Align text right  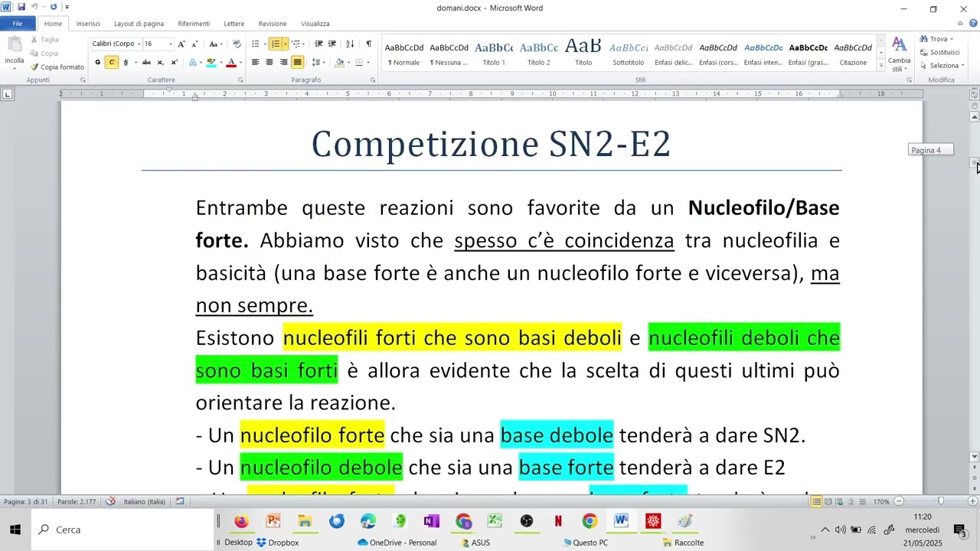(283, 62)
